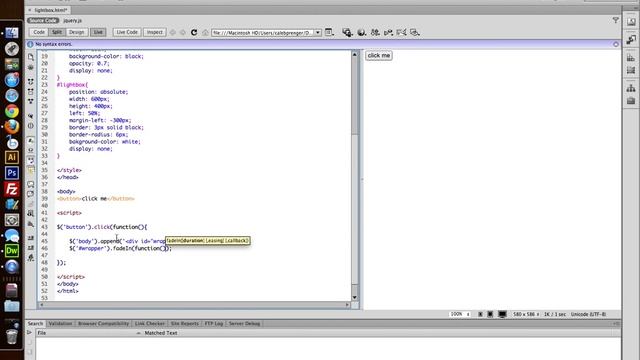Click the Recent Snippets icon
640x360 pixels.
click(x=31, y=213)
